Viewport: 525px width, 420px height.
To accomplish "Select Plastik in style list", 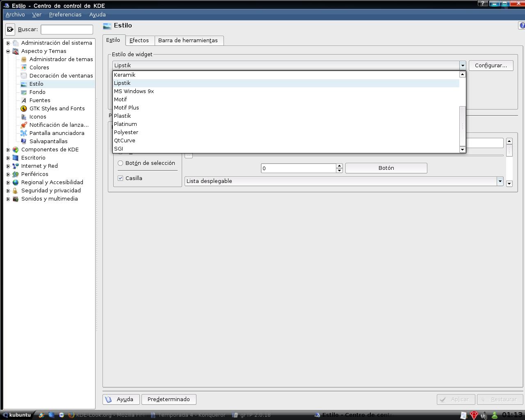I will pos(286,116).
